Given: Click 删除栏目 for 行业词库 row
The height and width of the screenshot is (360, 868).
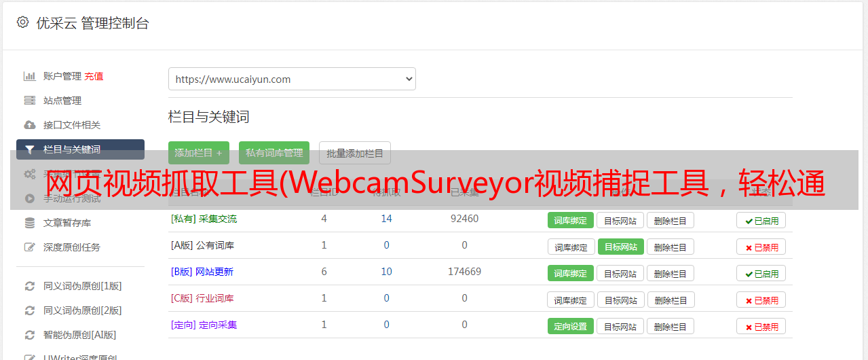Looking at the screenshot, I should click(670, 300).
